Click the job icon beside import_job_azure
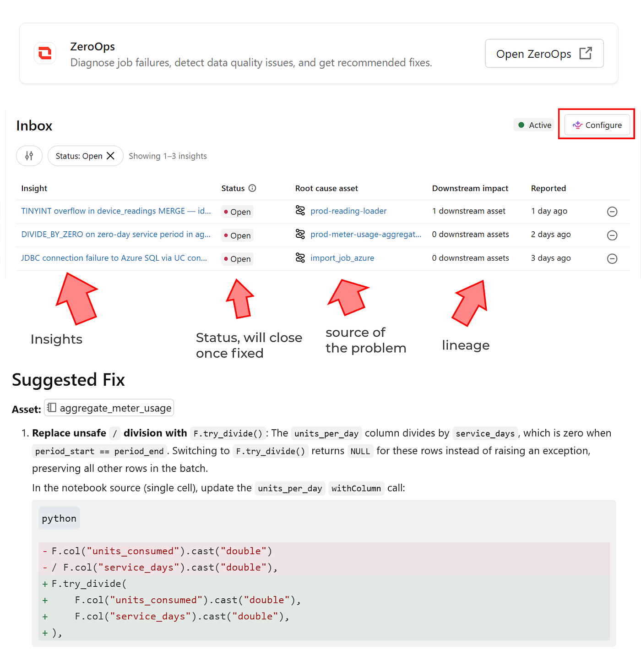641x672 pixels. pyautogui.click(x=300, y=258)
